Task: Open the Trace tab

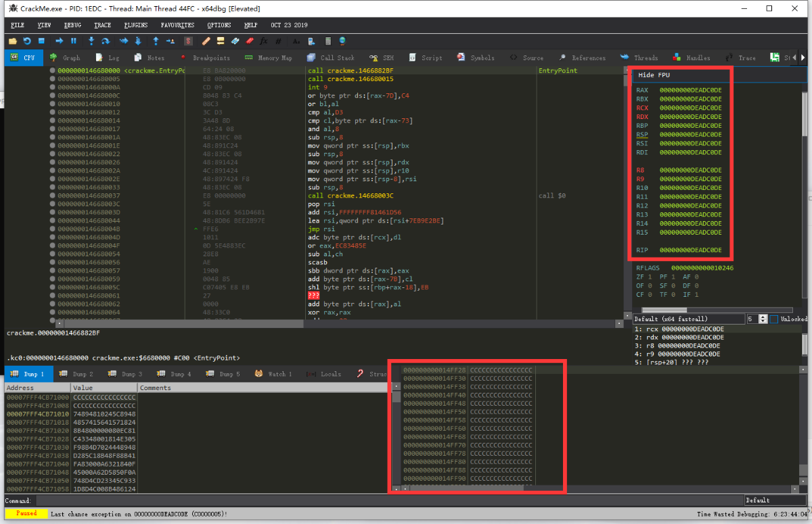Action: 741,57
